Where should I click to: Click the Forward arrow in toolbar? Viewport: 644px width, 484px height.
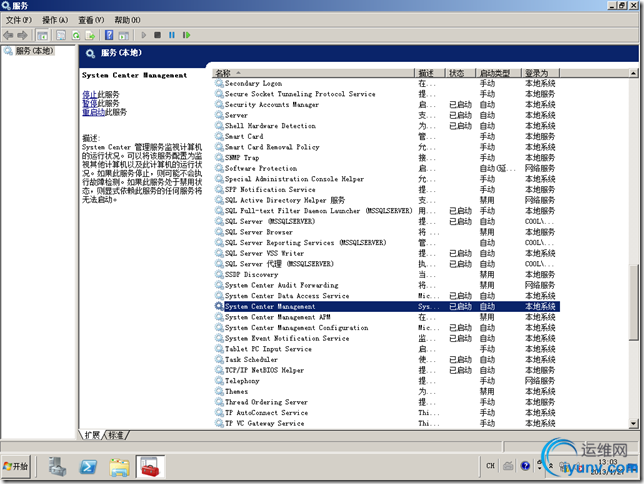pyautogui.click(x=22, y=35)
